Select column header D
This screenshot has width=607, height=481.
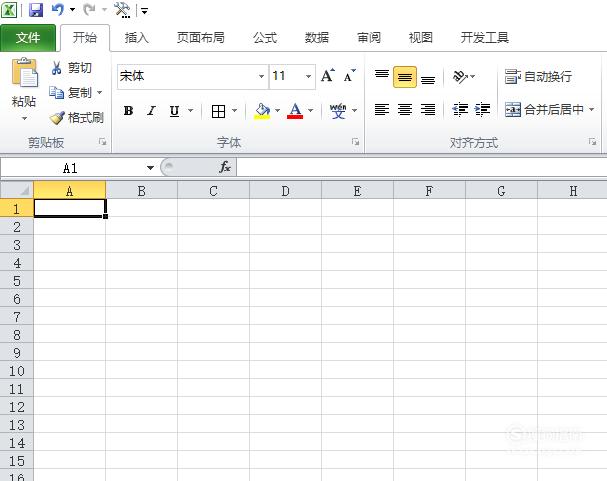(x=285, y=191)
